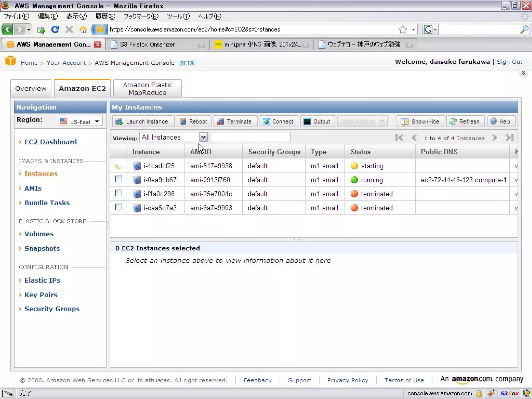The image size is (532, 399).
Task: Open the Google search engine dropdown
Action: 430,29
